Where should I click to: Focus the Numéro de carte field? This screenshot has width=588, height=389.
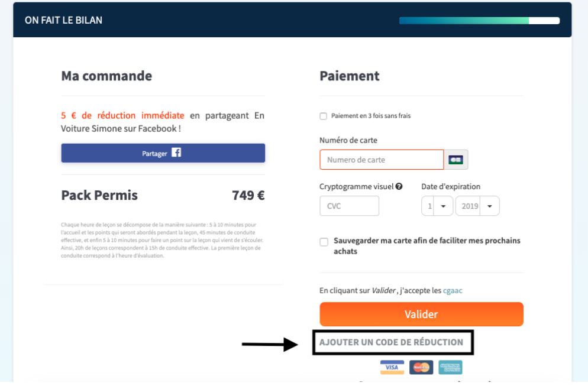point(382,160)
